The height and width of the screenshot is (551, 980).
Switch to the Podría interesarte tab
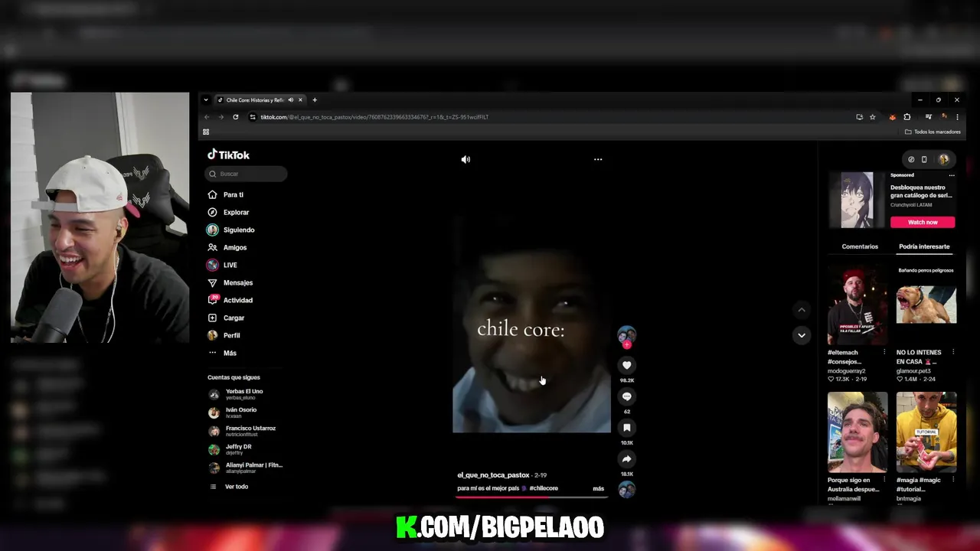(x=924, y=246)
